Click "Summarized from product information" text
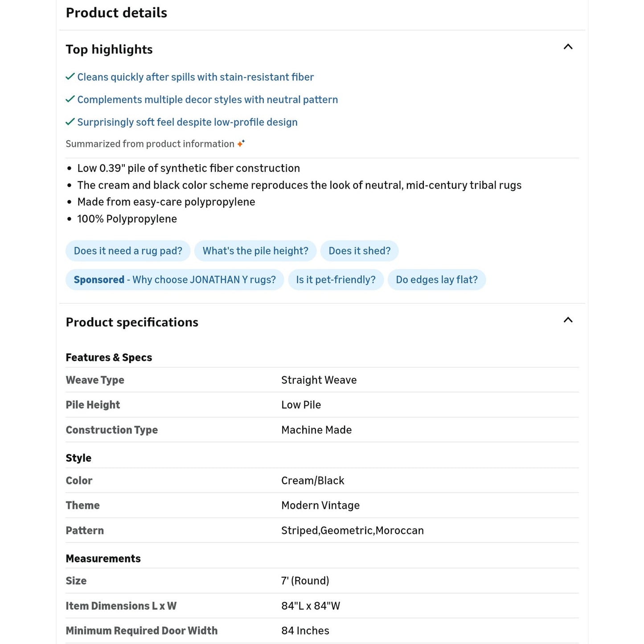This screenshot has width=644, height=644. pos(150,144)
